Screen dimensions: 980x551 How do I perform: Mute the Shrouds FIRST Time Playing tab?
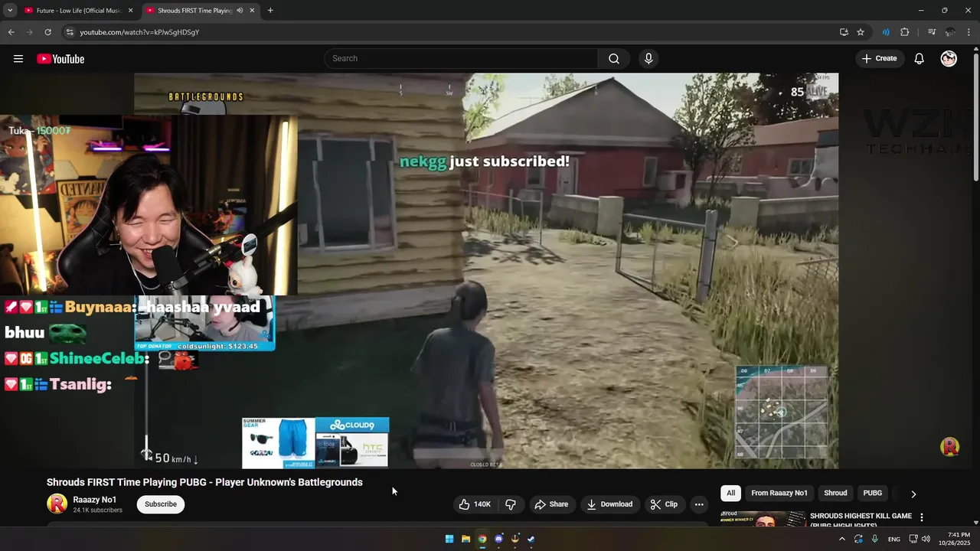240,11
